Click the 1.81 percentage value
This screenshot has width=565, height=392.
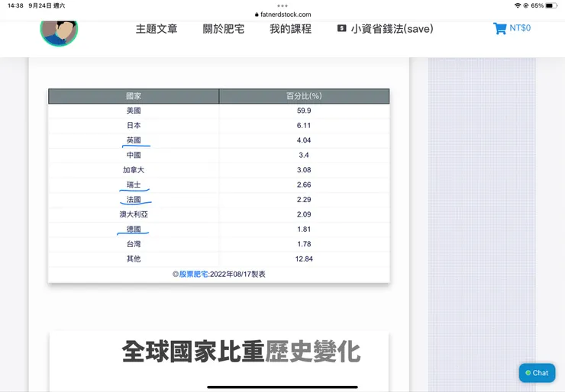[304, 230]
